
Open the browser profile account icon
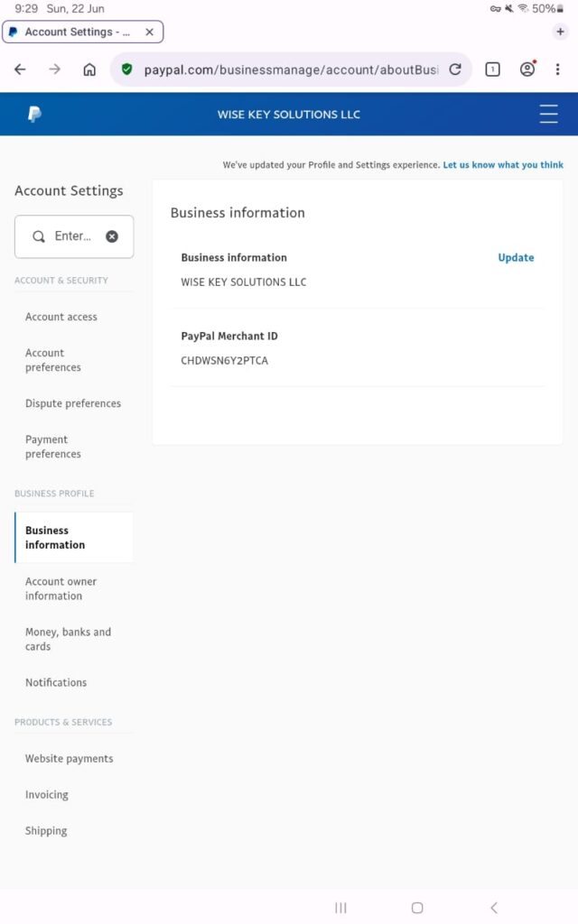[x=527, y=69]
